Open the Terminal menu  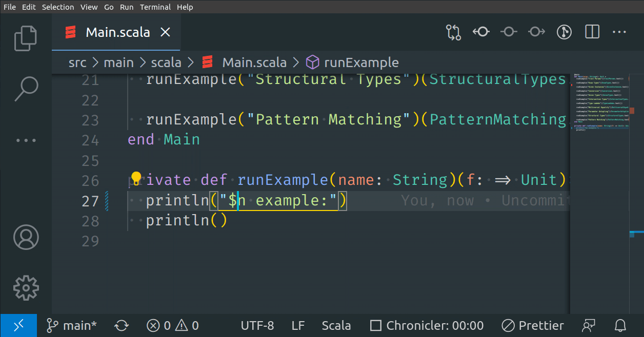pos(155,7)
